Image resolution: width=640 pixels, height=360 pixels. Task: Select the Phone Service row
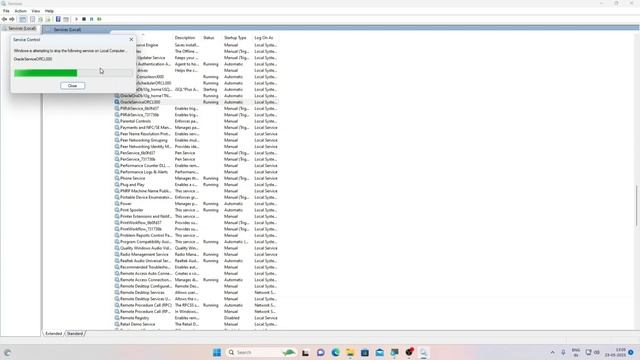[x=196, y=178]
